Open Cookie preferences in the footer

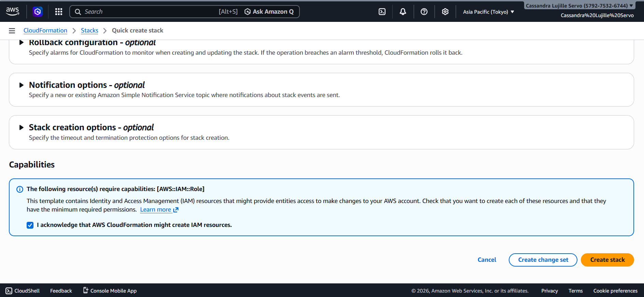pos(615,291)
